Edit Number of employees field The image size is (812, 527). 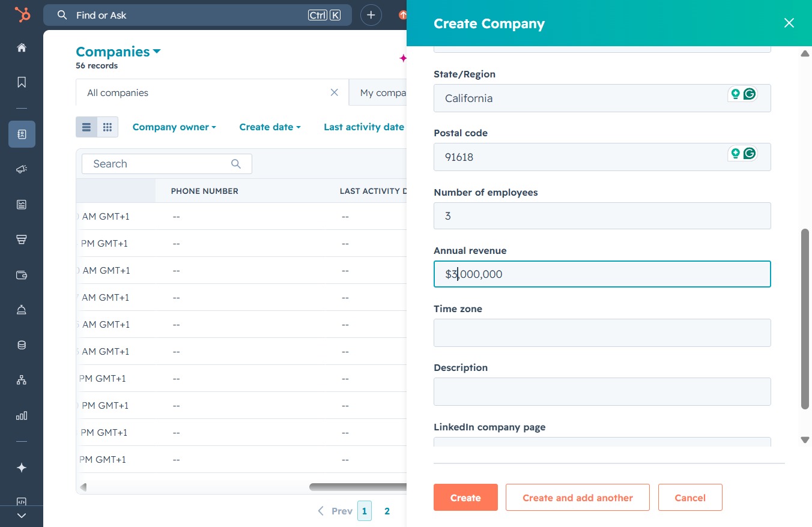(x=602, y=215)
